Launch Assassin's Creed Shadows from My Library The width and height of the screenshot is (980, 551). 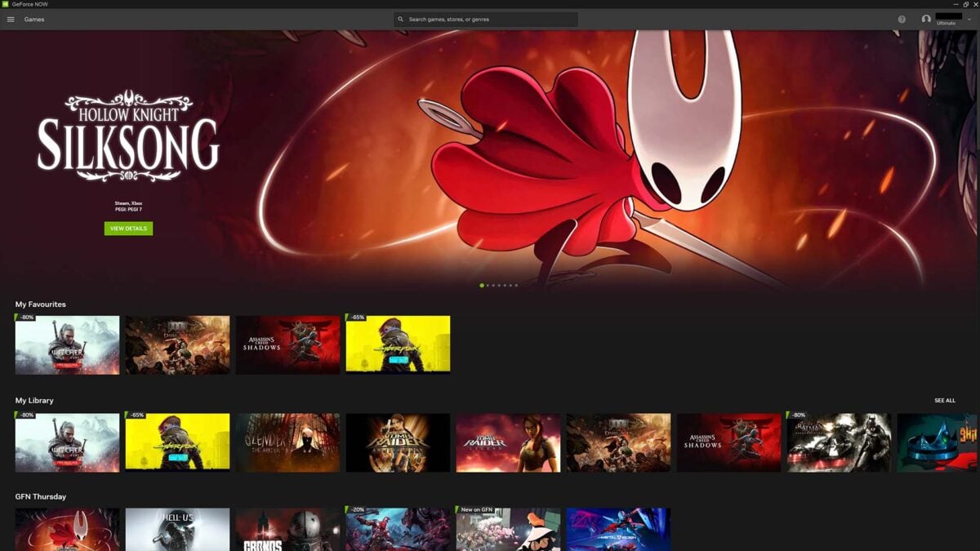pyautogui.click(x=728, y=442)
